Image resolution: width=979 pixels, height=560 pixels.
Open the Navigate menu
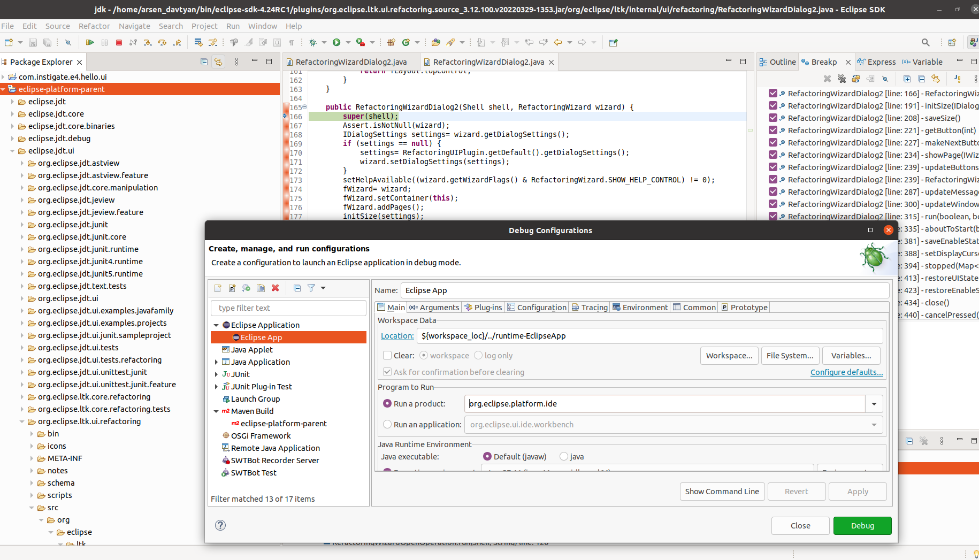pos(134,26)
